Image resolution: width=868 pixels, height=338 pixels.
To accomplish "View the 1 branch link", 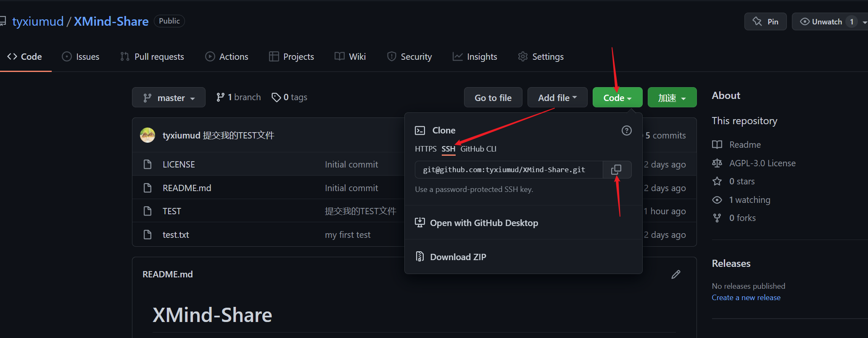I will (239, 97).
